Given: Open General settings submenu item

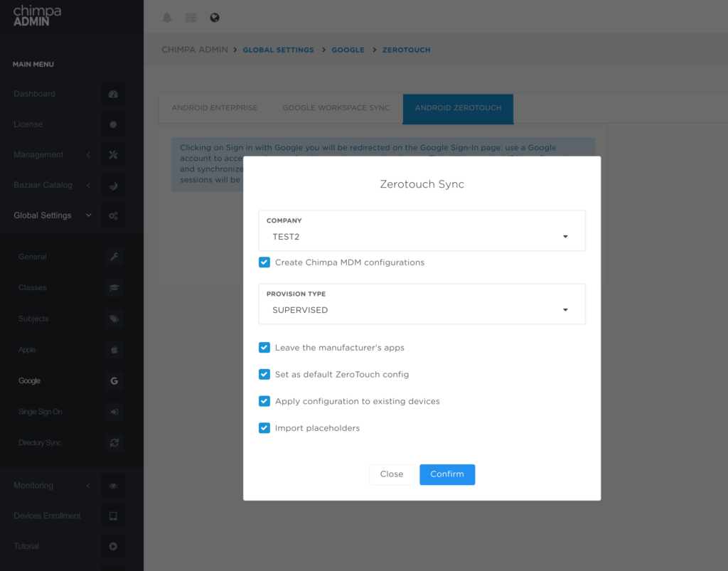Looking at the screenshot, I should [33, 257].
